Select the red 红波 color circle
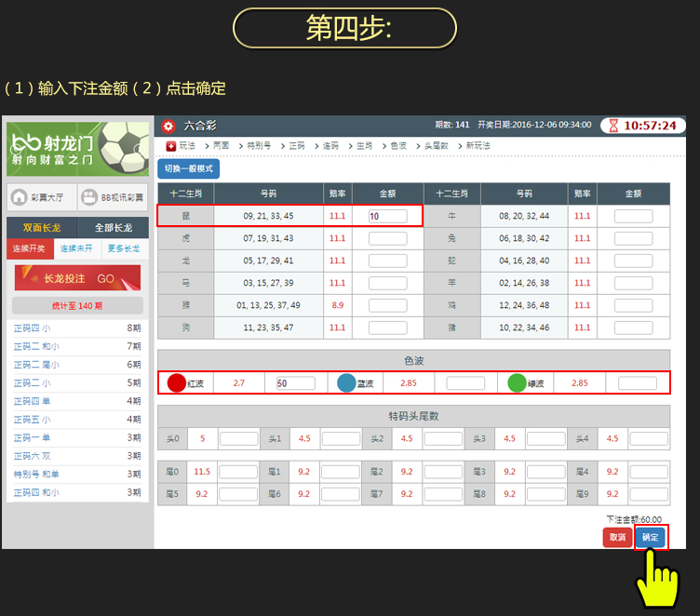This screenshot has height=616, width=700. coord(176,382)
